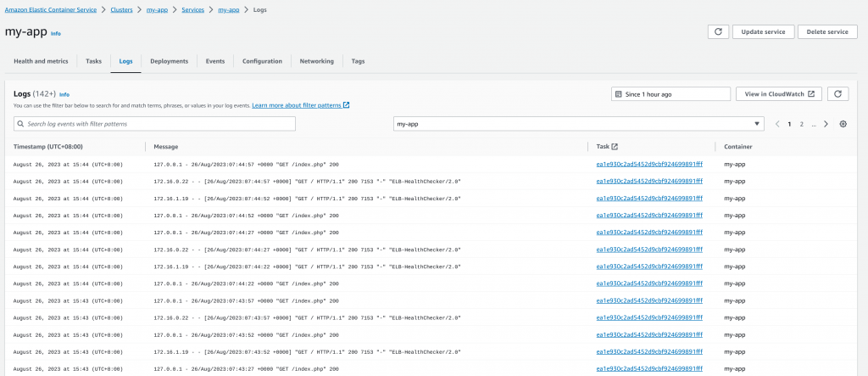Open Learn more about filter patterns link
This screenshot has height=376, width=868.
(301, 105)
